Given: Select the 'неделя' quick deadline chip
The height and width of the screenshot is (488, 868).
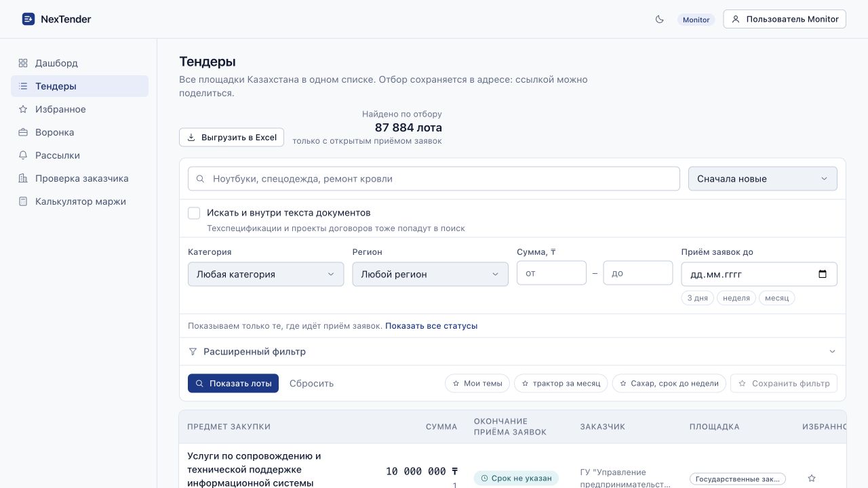Looking at the screenshot, I should tap(736, 298).
